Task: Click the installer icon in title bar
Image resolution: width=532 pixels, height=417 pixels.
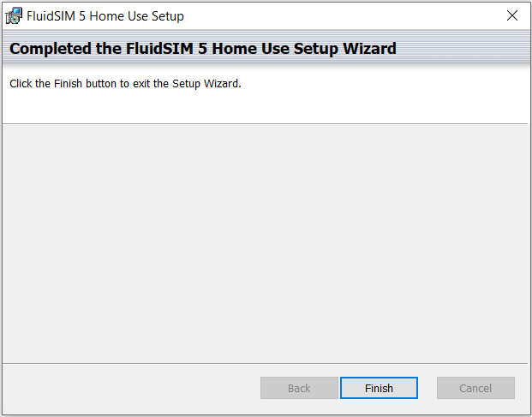Action: tap(14, 16)
